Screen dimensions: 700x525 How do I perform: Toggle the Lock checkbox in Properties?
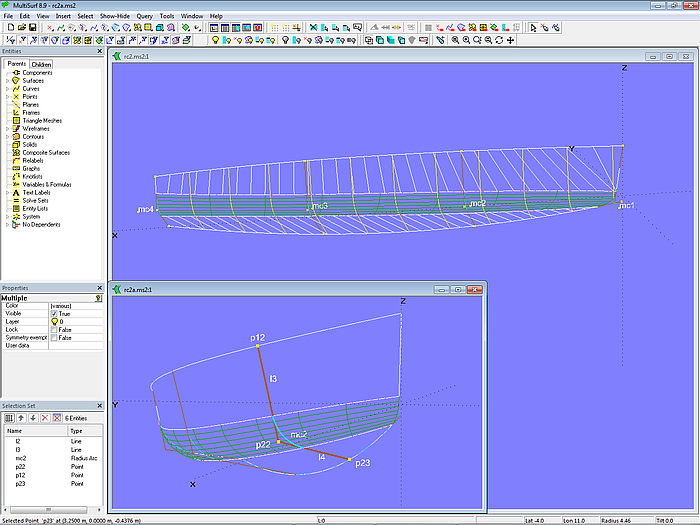54,330
